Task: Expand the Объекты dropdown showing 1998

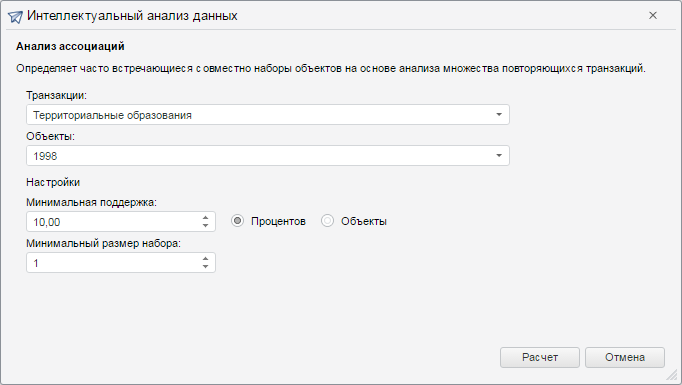Action: pos(499,156)
